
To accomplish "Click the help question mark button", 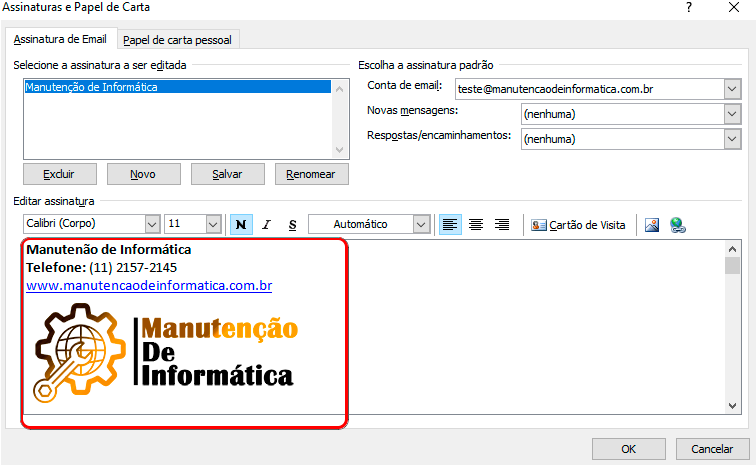I will [689, 7].
